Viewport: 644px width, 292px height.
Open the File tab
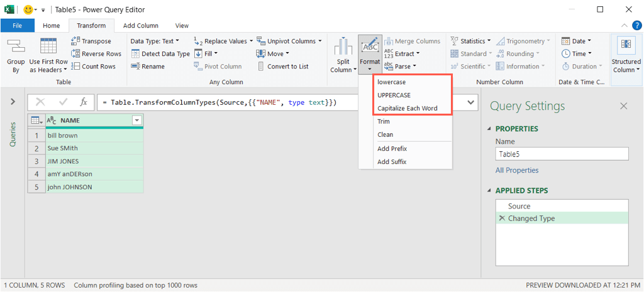17,25
